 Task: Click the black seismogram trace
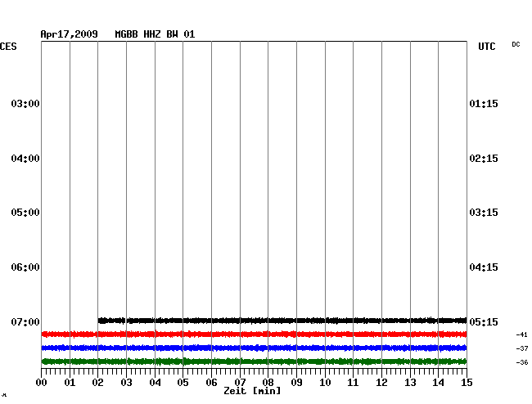(x=282, y=321)
